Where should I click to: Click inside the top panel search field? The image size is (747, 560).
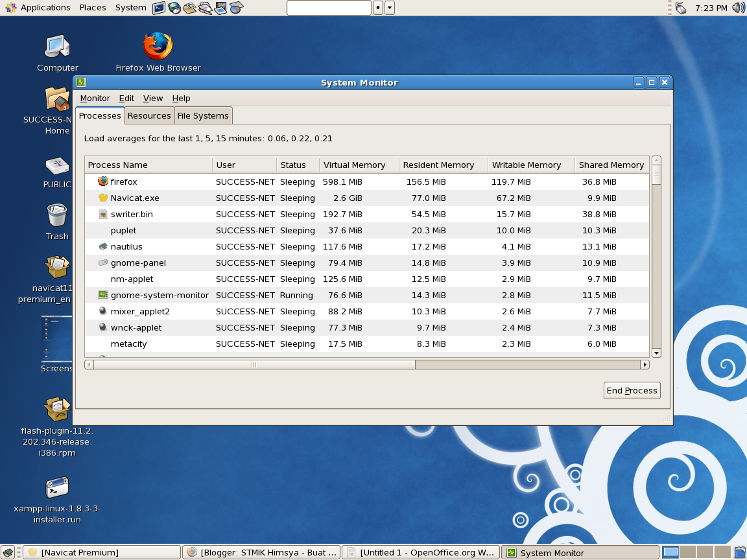coord(329,7)
